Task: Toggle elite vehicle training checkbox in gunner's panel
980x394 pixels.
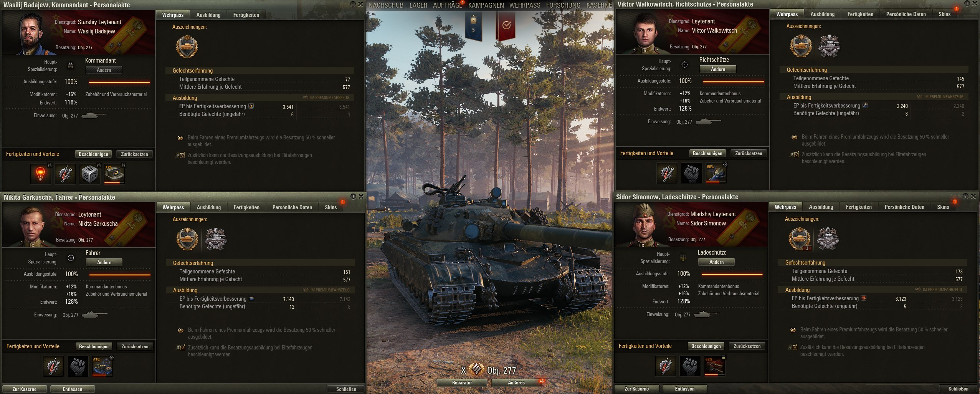Action: [794, 154]
